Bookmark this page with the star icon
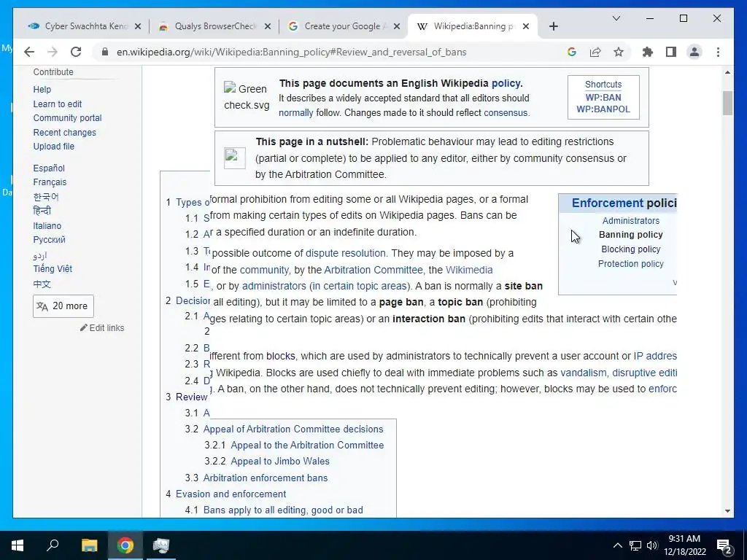 pos(619,52)
